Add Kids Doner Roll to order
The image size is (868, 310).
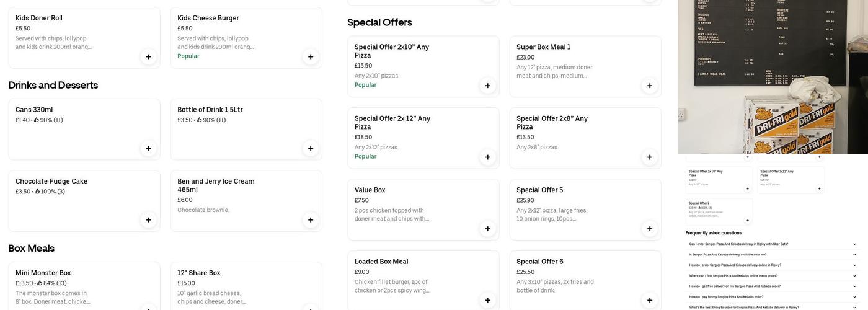pos(148,57)
